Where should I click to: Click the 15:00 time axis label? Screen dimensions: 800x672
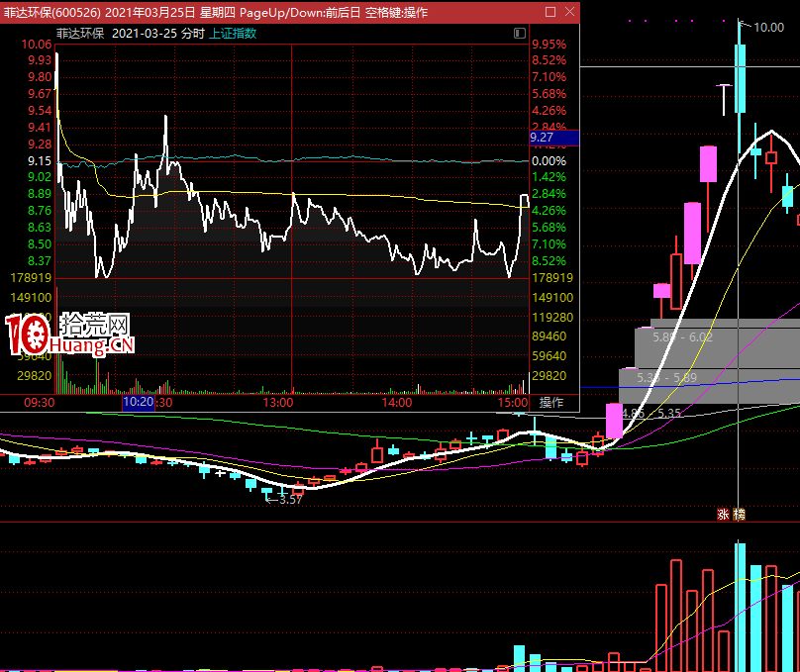[513, 402]
